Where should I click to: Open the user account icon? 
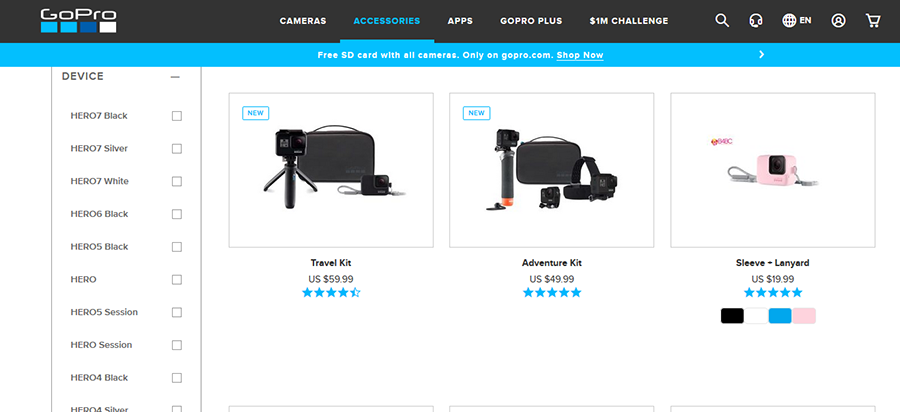tap(839, 21)
